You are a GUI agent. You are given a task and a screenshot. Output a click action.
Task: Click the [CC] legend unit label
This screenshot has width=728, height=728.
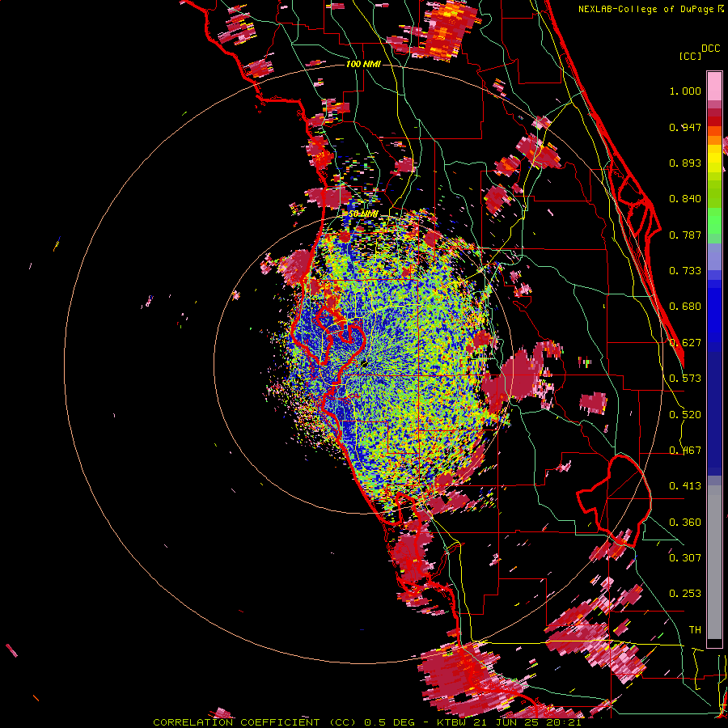[690, 56]
